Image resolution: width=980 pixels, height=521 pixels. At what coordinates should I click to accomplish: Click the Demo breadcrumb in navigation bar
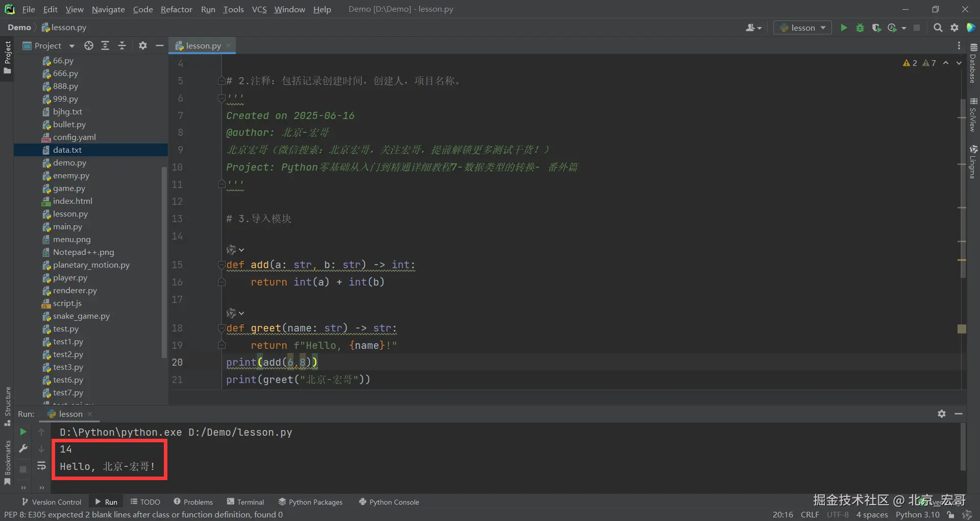19,28
